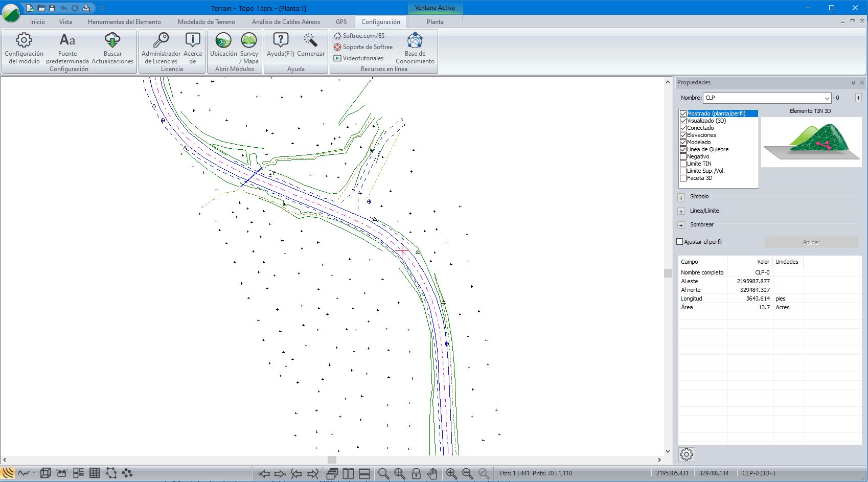
Task: Click the Aplicar button
Action: 811,242
